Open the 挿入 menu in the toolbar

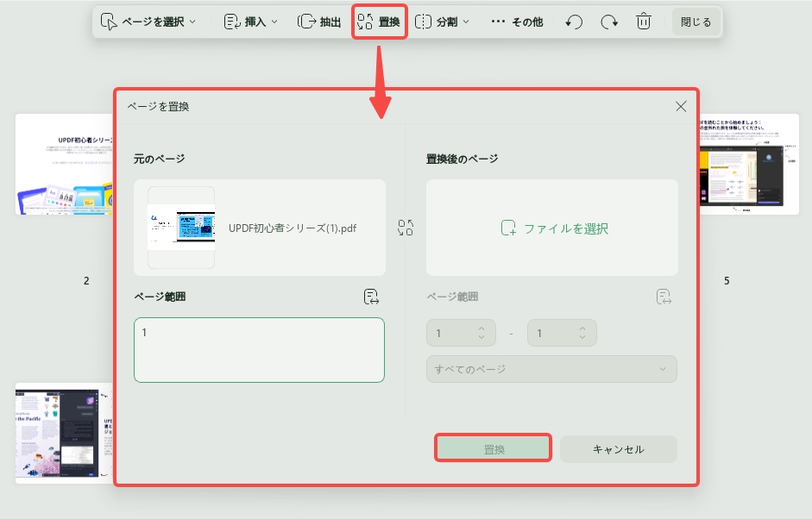coord(250,22)
